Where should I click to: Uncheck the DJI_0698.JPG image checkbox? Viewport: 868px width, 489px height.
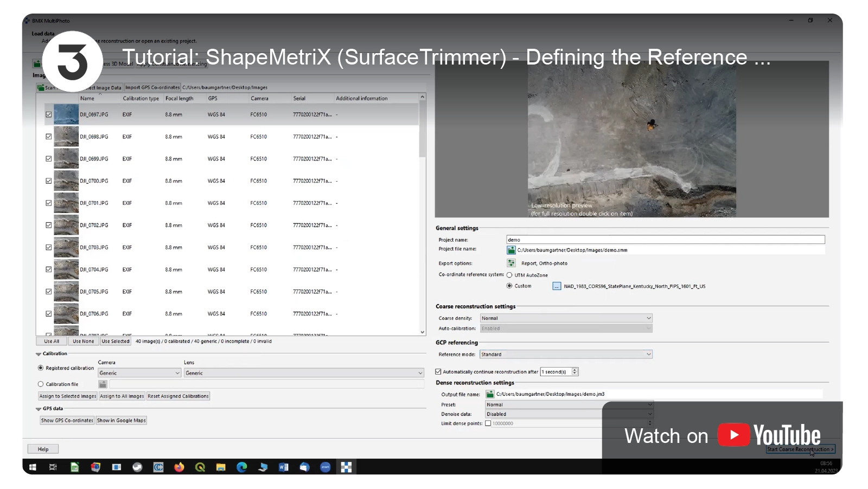coord(49,137)
